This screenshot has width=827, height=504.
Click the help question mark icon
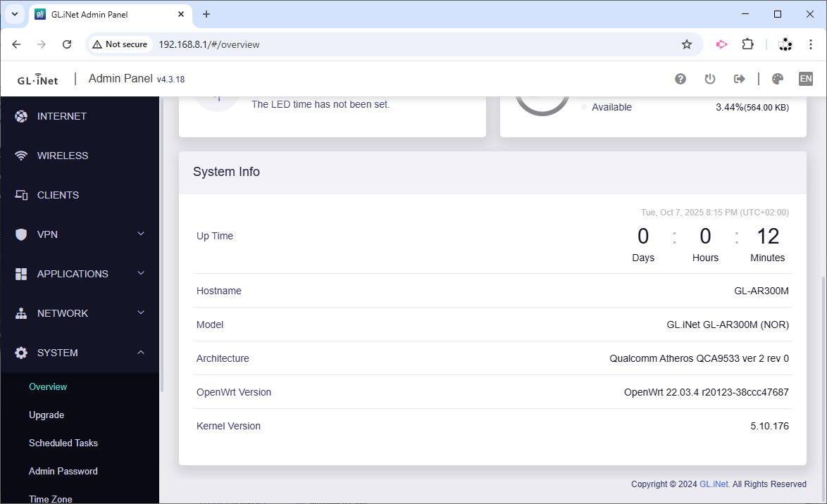680,79
